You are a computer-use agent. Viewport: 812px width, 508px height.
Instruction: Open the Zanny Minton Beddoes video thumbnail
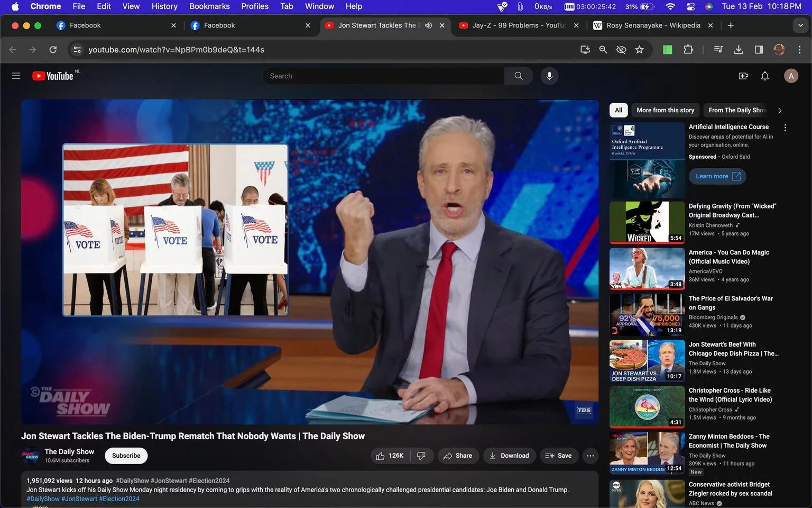(647, 452)
